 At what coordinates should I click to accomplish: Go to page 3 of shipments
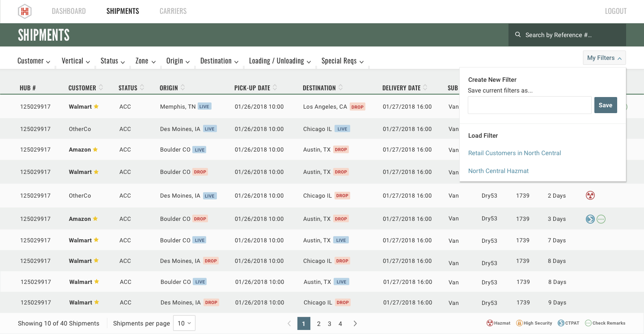coord(330,324)
